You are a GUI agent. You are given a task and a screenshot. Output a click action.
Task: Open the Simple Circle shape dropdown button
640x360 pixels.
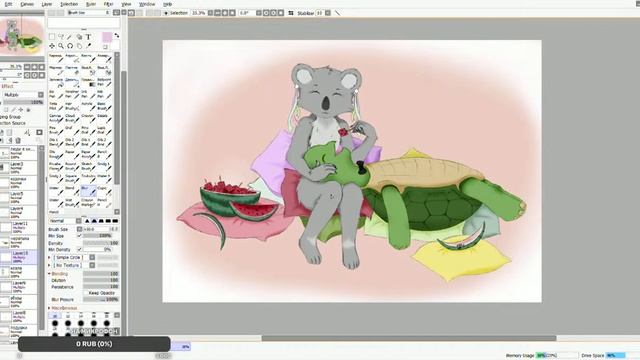(x=92, y=258)
